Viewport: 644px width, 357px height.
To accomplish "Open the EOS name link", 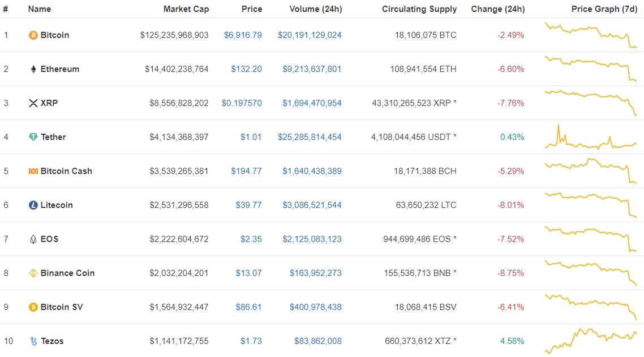I will (49, 239).
